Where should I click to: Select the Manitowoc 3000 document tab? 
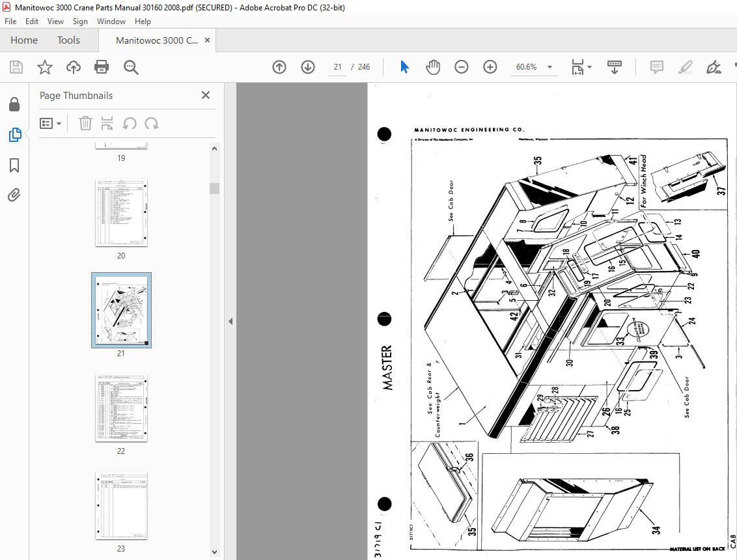click(156, 40)
